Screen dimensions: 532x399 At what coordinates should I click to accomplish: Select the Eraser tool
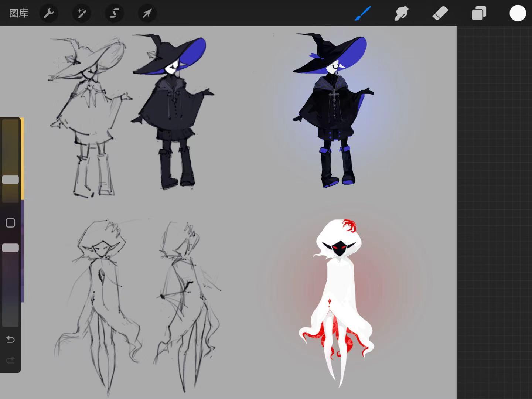point(440,14)
